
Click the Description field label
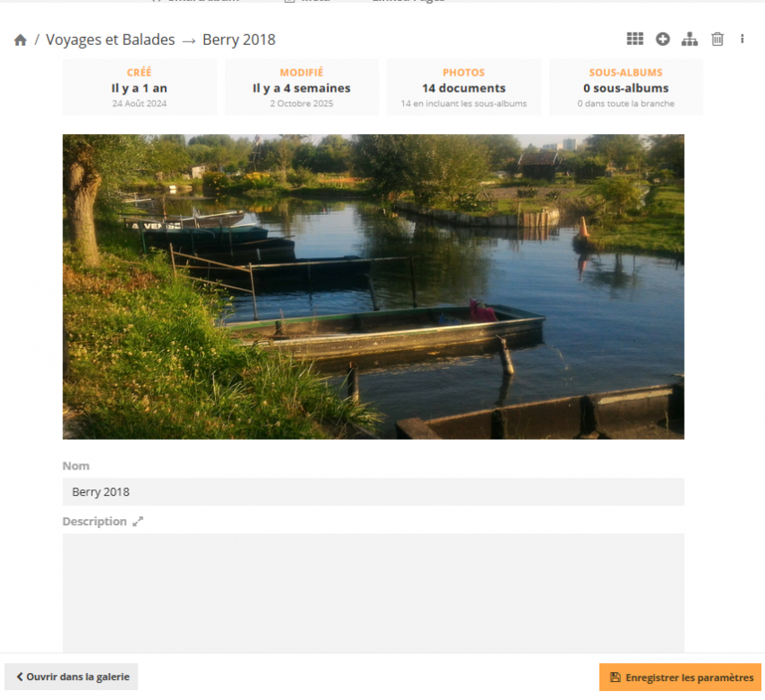(x=94, y=522)
